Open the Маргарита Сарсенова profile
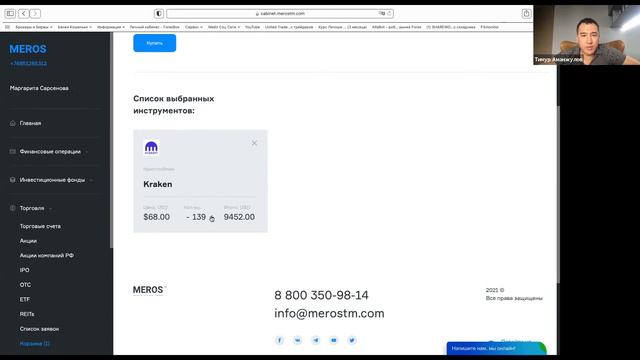The width and height of the screenshot is (640, 360). 39,88
